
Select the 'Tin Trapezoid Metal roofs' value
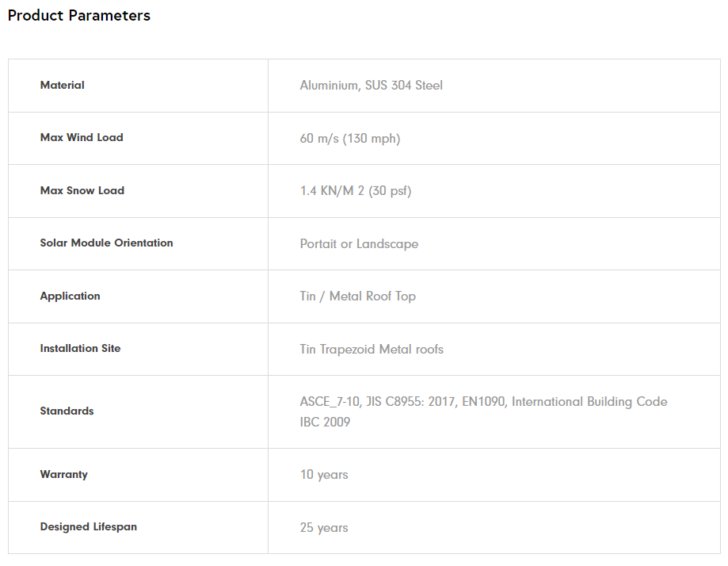(372, 350)
